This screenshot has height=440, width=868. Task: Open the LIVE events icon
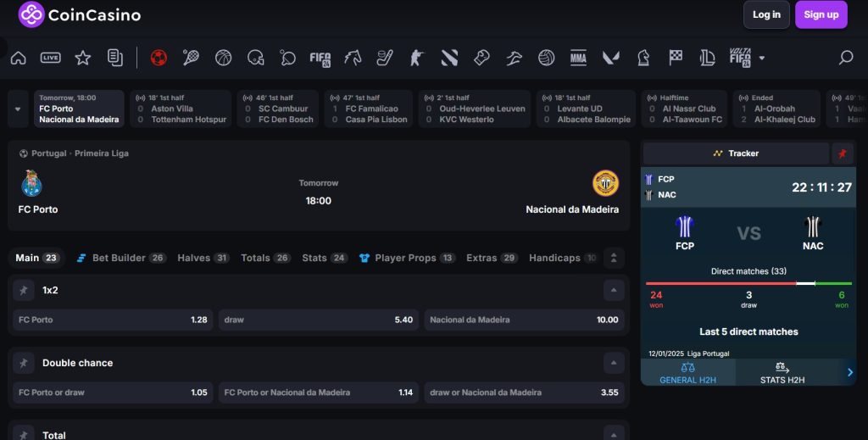tap(50, 58)
